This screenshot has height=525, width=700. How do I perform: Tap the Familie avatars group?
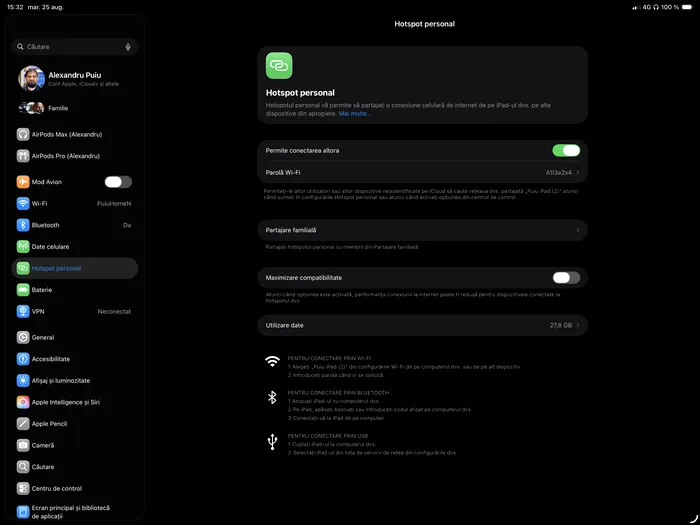(31, 108)
